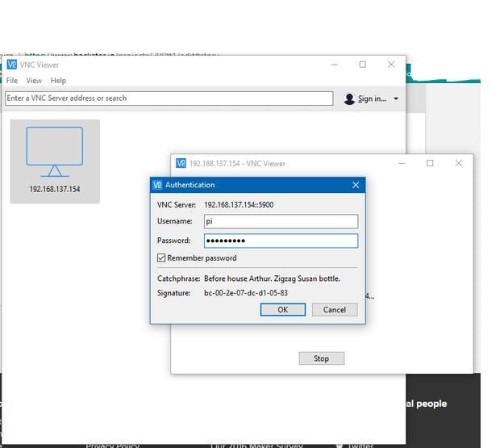Click the logo icon in Authentication title bar
504x448 pixels.
point(157,185)
